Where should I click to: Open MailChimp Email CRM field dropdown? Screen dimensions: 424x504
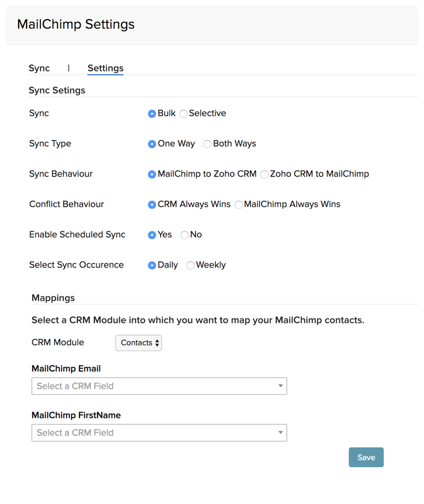pyautogui.click(x=159, y=386)
